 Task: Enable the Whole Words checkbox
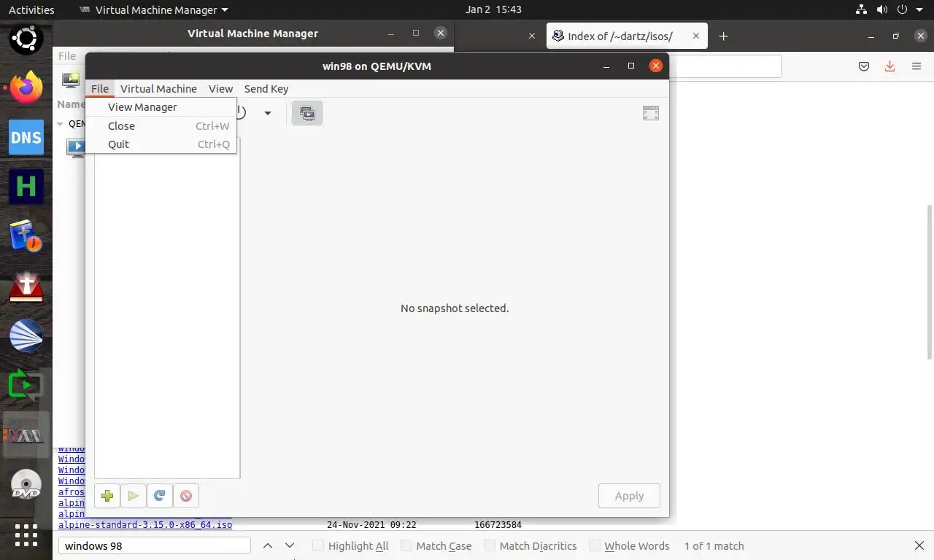pyautogui.click(x=595, y=545)
